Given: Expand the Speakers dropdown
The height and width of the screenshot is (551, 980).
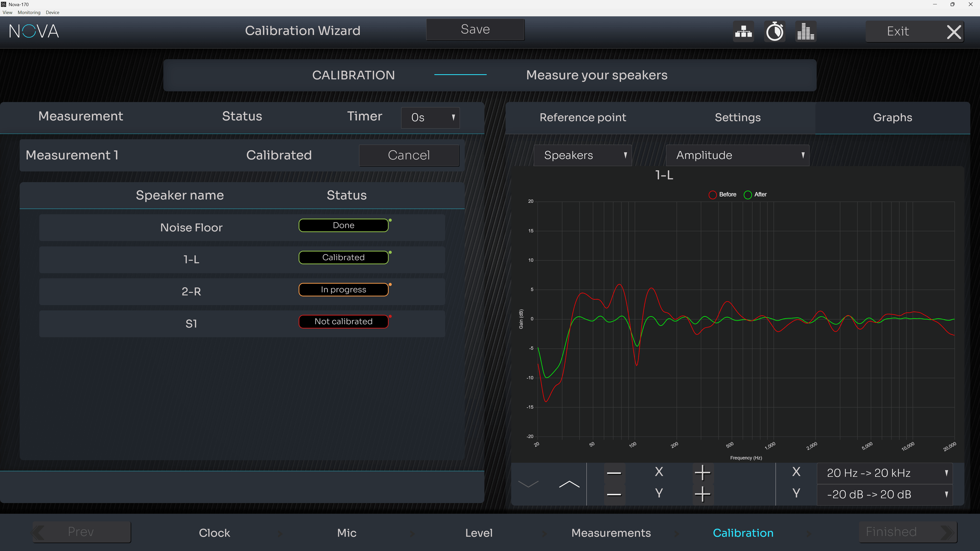Looking at the screenshot, I should (582, 155).
